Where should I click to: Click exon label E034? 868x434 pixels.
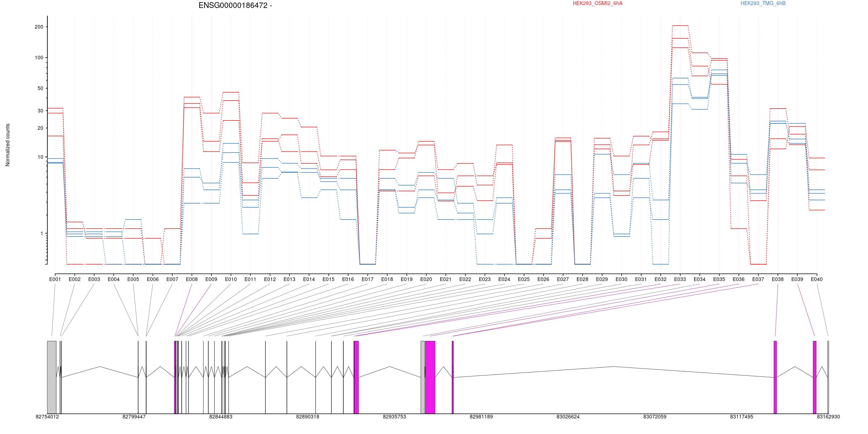(699, 279)
